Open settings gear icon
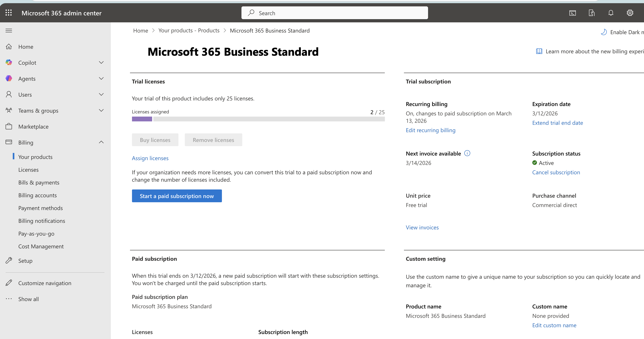The image size is (644, 339). pyautogui.click(x=630, y=13)
